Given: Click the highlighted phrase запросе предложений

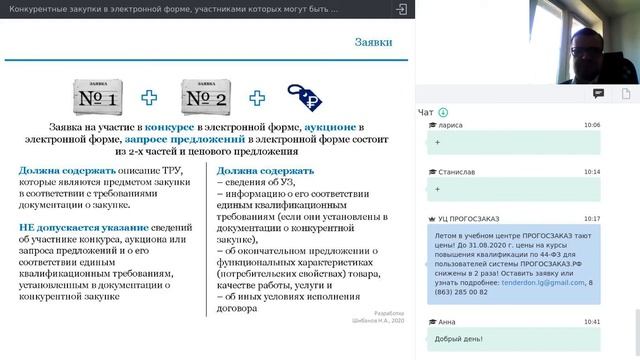Looking at the screenshot, I should point(184,140).
